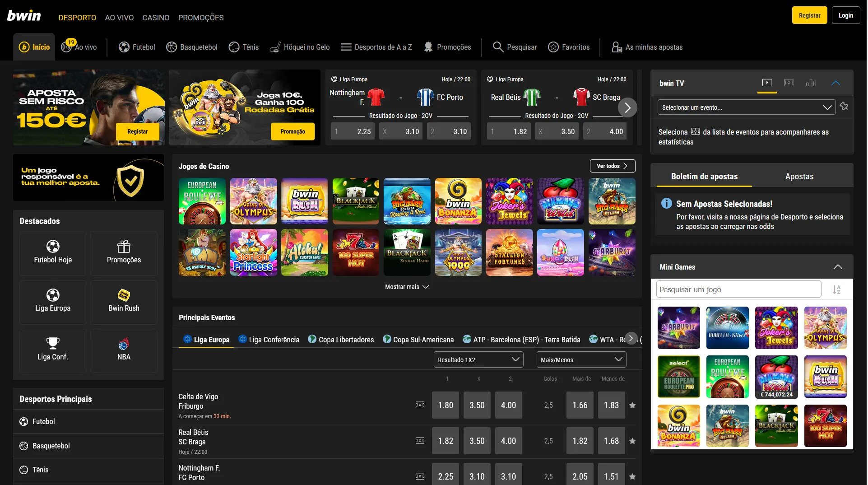Image resolution: width=868 pixels, height=485 pixels.
Task: Open stats for Nottingham F. vs FC Porto row
Action: click(x=420, y=476)
